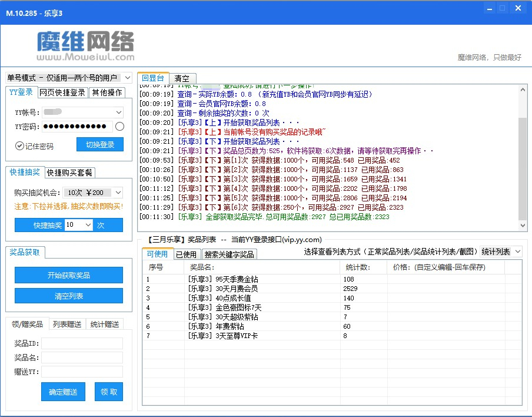Click the 魔维网络 logo image
Viewport: 532px width, 417px height.
(85, 46)
